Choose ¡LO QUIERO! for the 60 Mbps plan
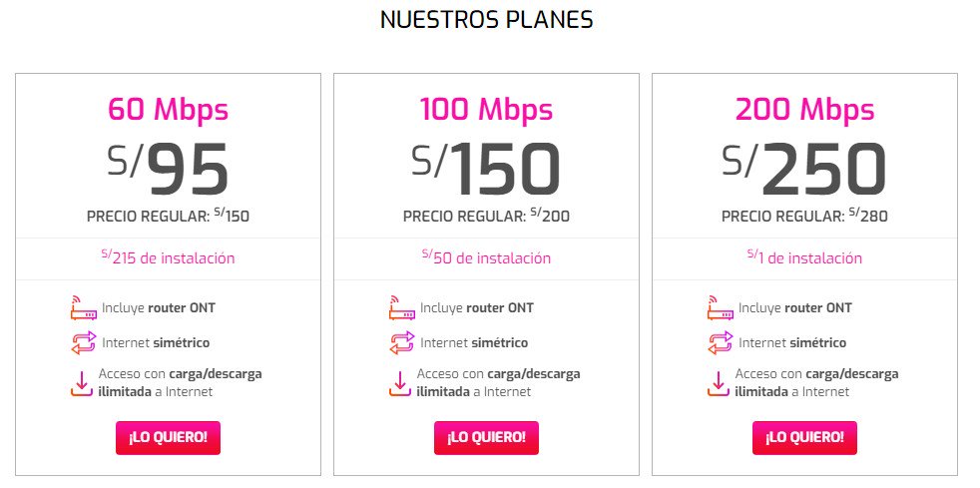980x488 pixels. [x=168, y=437]
